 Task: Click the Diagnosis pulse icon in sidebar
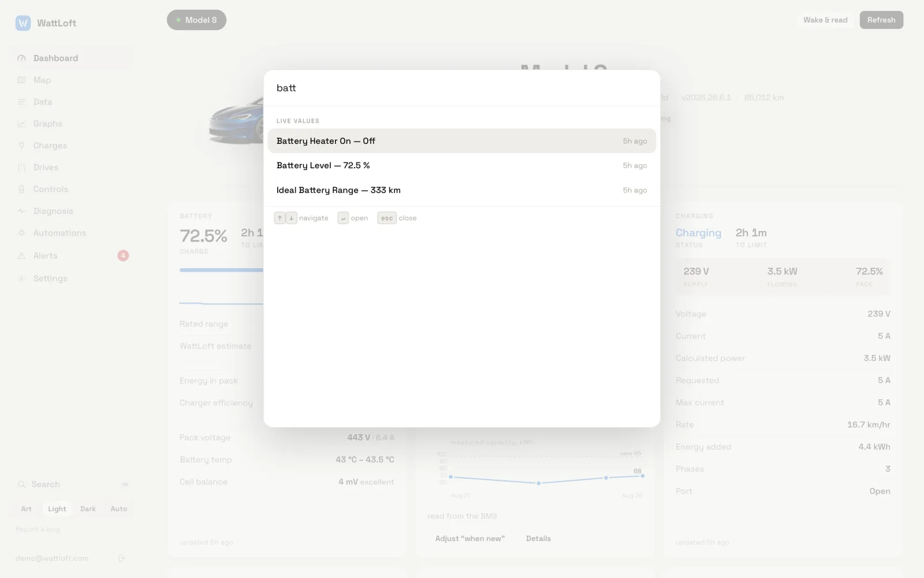[x=21, y=211]
